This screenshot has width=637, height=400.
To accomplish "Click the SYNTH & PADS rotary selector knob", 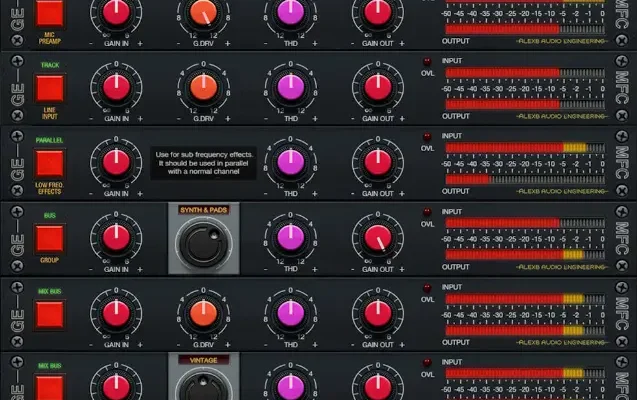I will [203, 242].
